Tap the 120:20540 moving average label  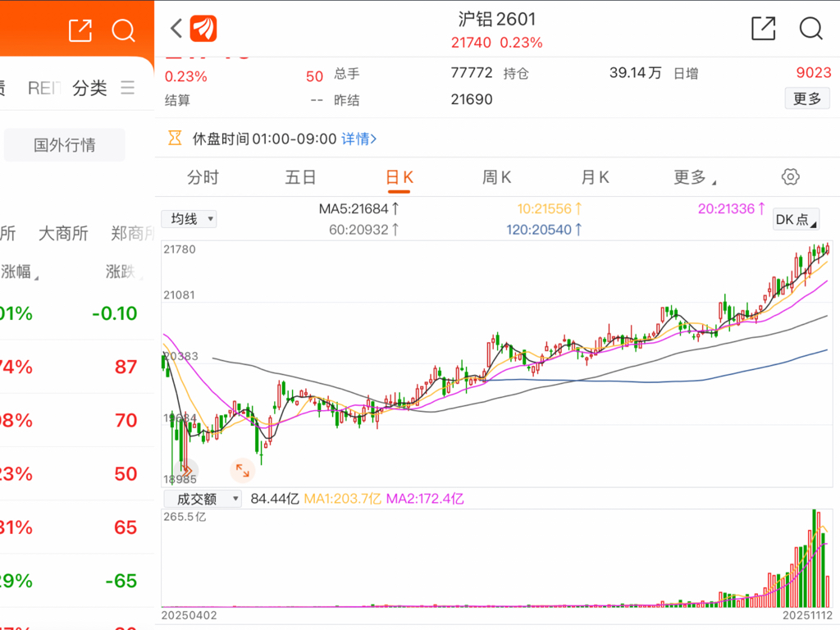click(x=545, y=230)
